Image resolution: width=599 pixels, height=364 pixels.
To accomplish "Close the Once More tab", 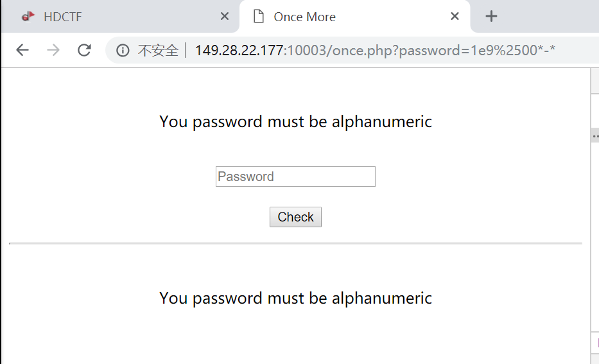I will 455,17.
